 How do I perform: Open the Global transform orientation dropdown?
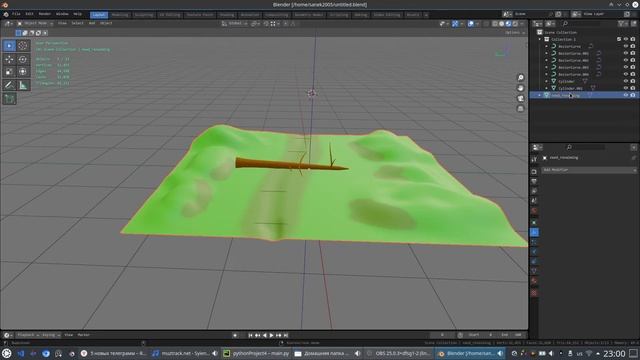(x=235, y=24)
